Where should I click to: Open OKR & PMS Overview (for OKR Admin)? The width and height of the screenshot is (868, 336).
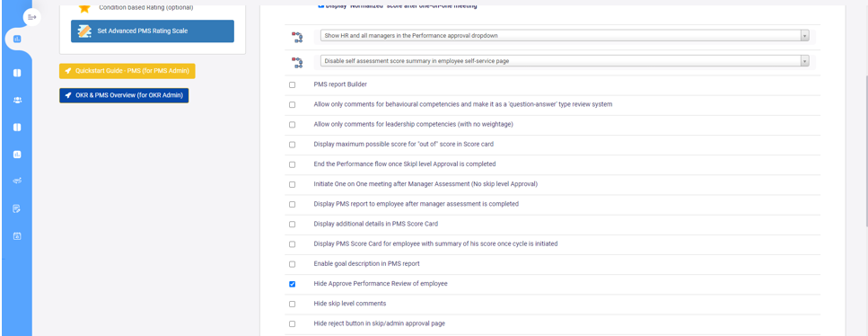(124, 95)
